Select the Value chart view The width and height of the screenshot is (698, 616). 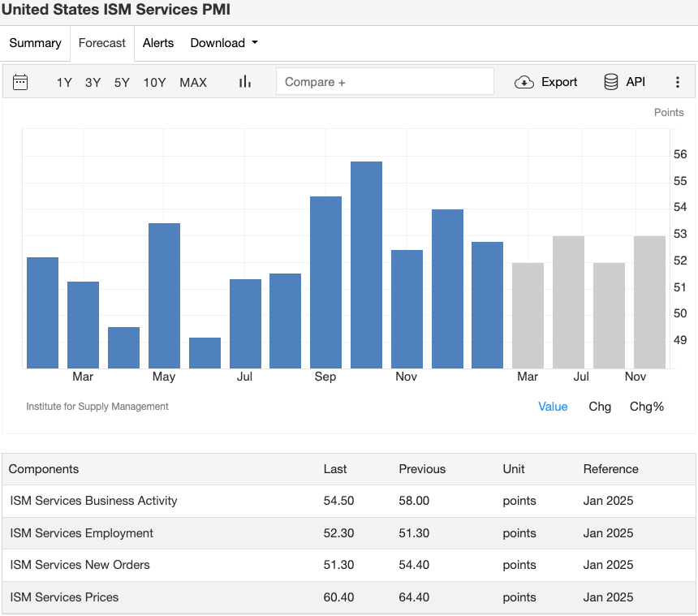(x=553, y=407)
